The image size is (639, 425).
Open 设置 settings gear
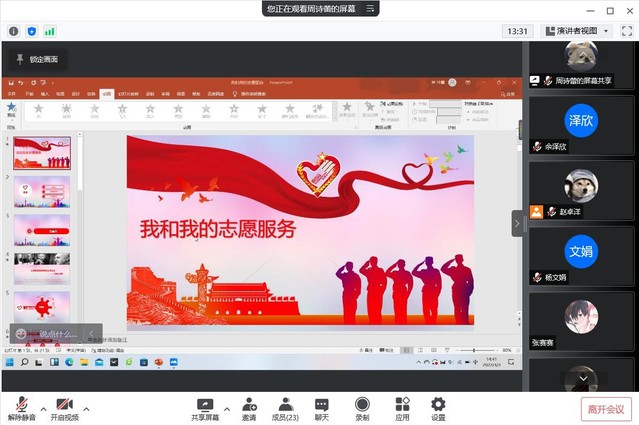pos(438,409)
